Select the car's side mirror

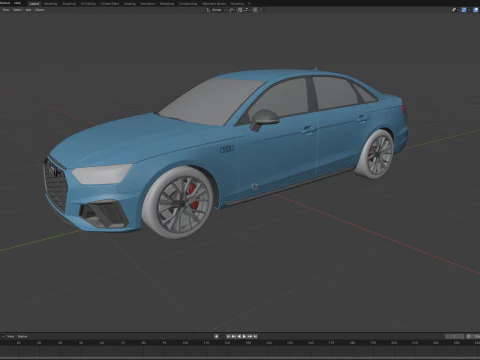pos(264,119)
